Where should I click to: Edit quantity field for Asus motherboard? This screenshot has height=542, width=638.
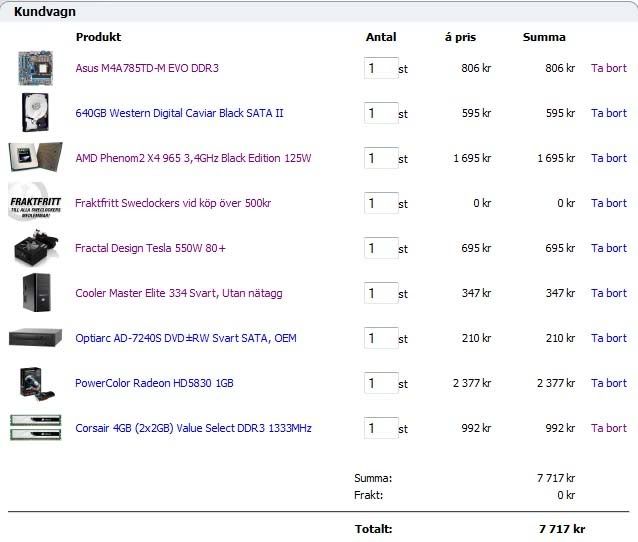click(380, 68)
